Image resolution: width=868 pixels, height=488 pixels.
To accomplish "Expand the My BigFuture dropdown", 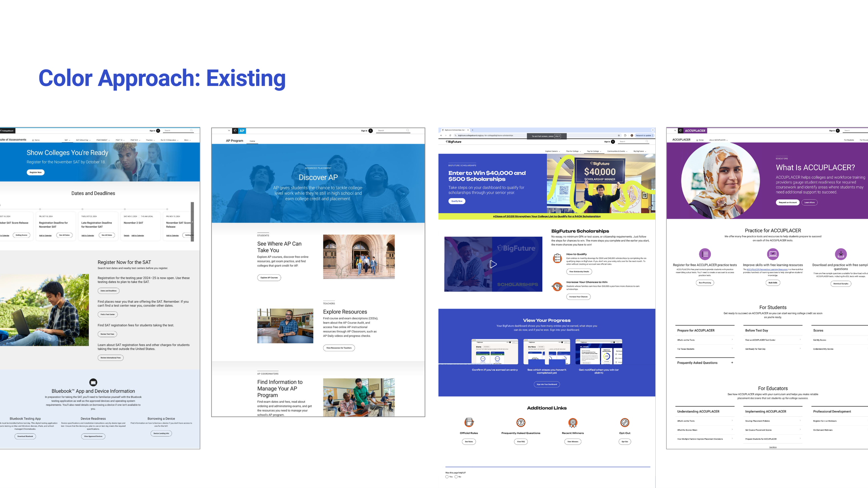I will tap(640, 151).
